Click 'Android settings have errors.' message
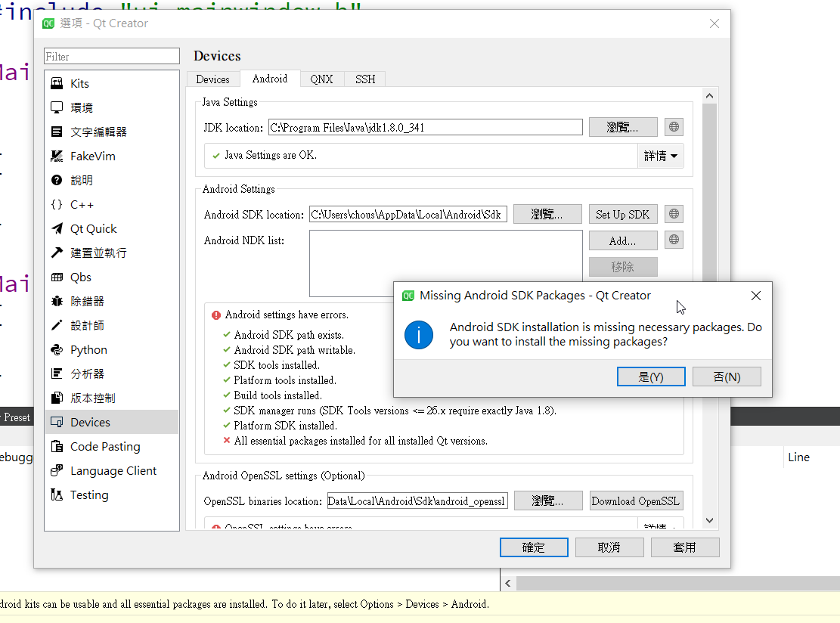 click(x=287, y=315)
